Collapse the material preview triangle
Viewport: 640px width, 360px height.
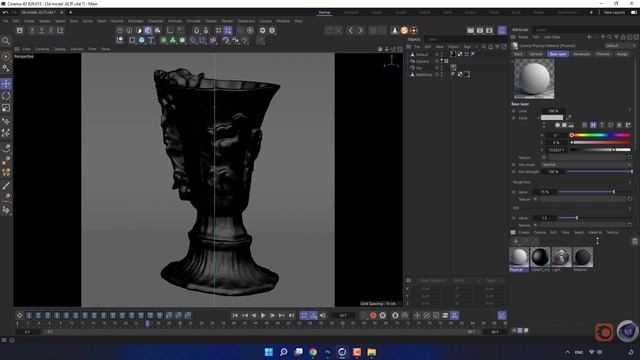(x=512, y=62)
